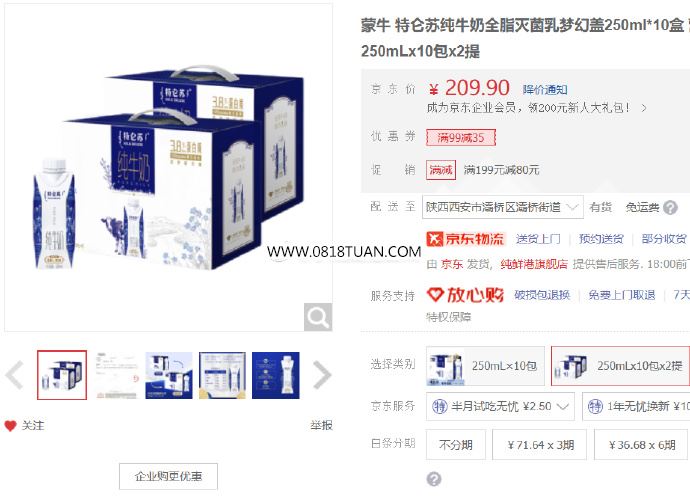
Task: Click the 放心购 heart icon
Action: tap(435, 294)
